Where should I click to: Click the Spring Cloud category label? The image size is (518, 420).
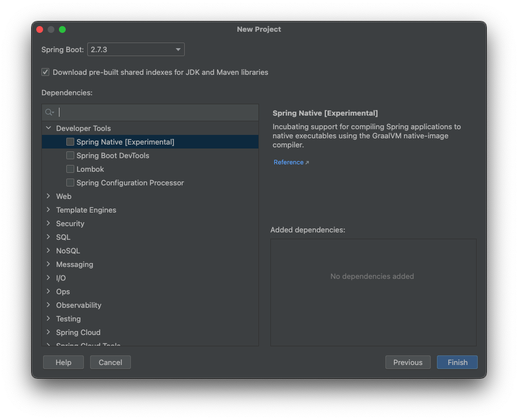[78, 333]
